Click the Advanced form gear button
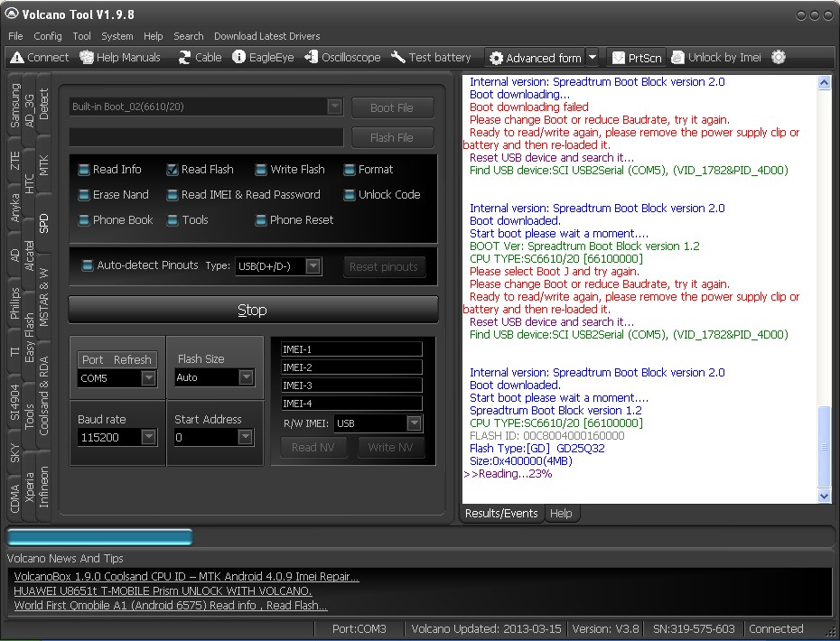Image resolution: width=840 pixels, height=641 pixels. [x=536, y=58]
